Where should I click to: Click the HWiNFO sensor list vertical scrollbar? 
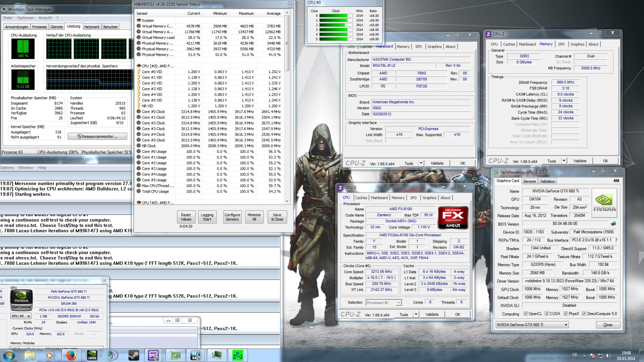pyautogui.click(x=287, y=107)
